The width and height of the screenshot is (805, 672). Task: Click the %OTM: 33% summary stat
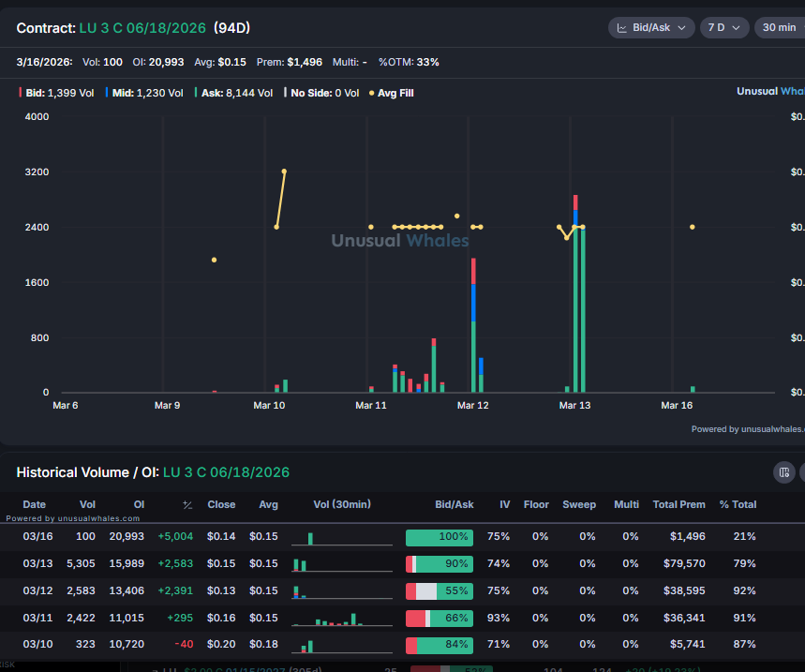[x=409, y=62]
